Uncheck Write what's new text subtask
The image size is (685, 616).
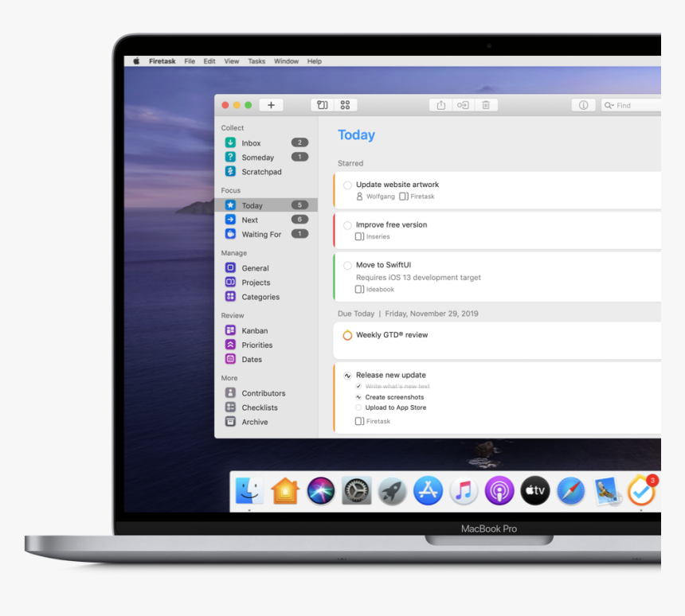pos(358,386)
